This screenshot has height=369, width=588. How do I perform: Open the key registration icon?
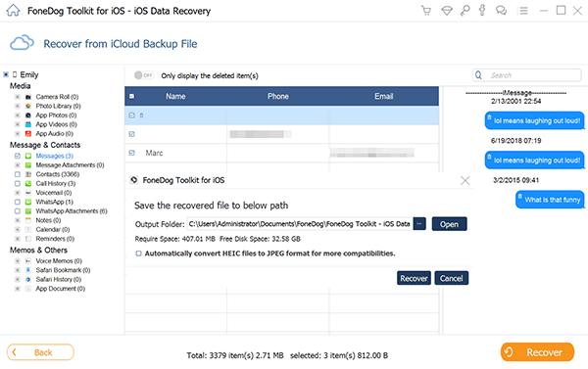(x=465, y=11)
